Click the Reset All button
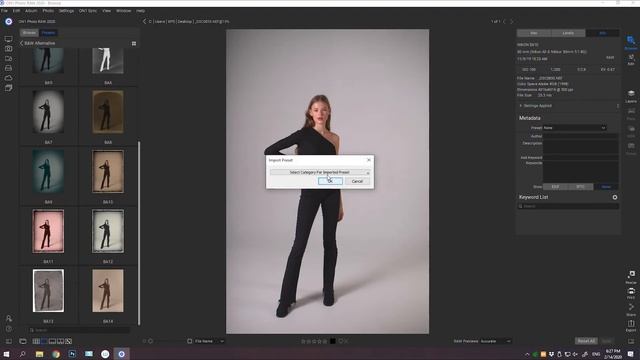The image size is (640, 360). click(586, 341)
